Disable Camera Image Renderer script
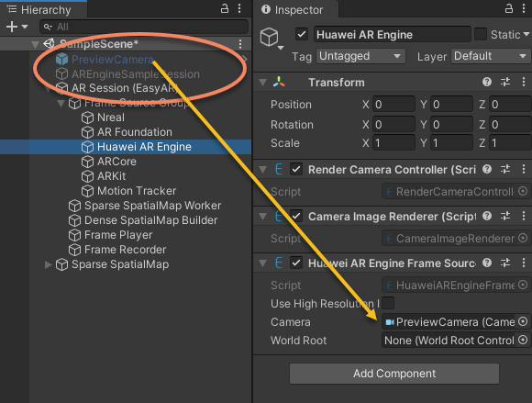The width and height of the screenshot is (532, 403). [296, 217]
